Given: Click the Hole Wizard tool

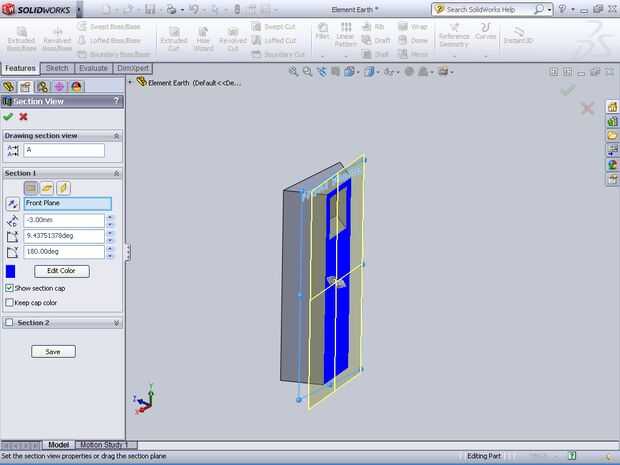Looking at the screenshot, I should tap(203, 39).
